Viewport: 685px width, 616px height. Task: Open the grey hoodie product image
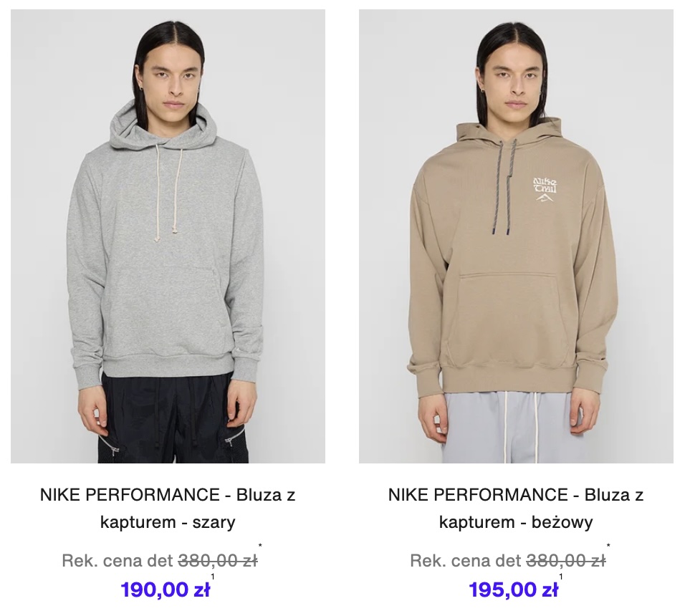click(168, 236)
